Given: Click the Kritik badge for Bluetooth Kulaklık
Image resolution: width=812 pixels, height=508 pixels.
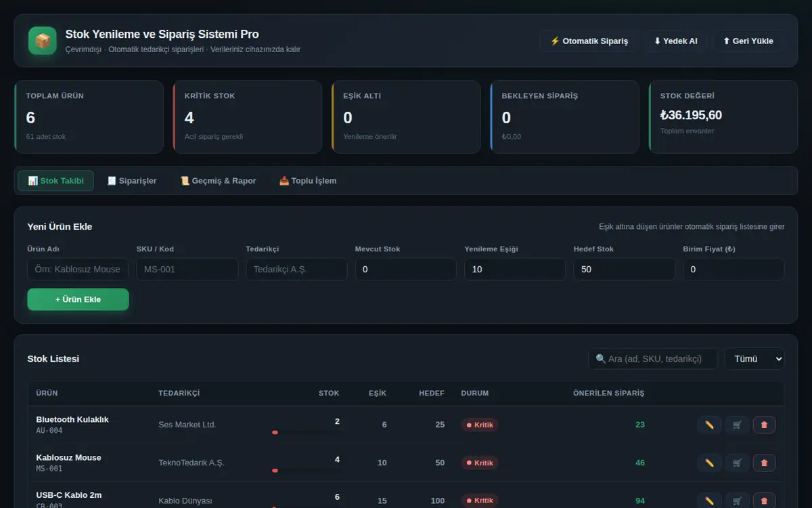Looking at the screenshot, I should pyautogui.click(x=480, y=425).
